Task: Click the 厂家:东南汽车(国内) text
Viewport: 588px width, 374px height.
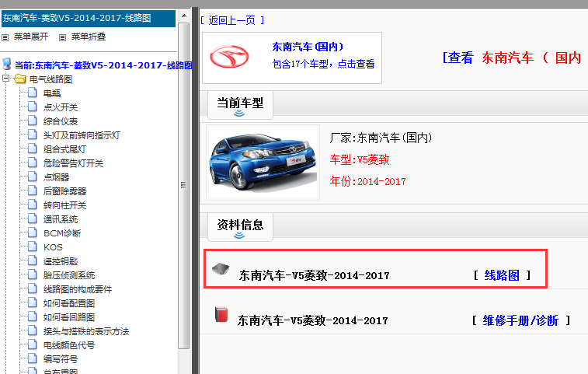Action: coord(381,138)
